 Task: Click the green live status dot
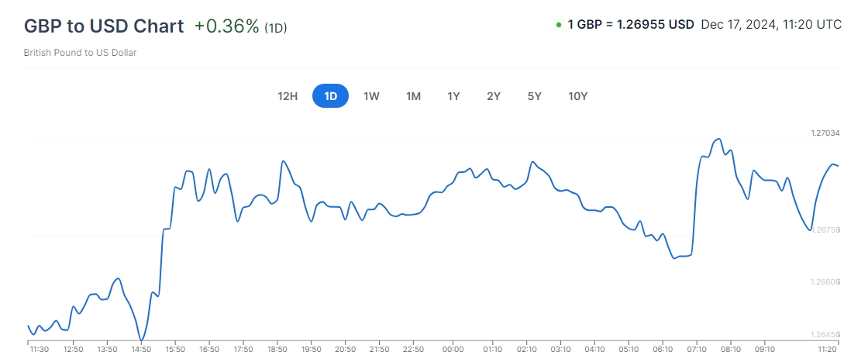559,25
